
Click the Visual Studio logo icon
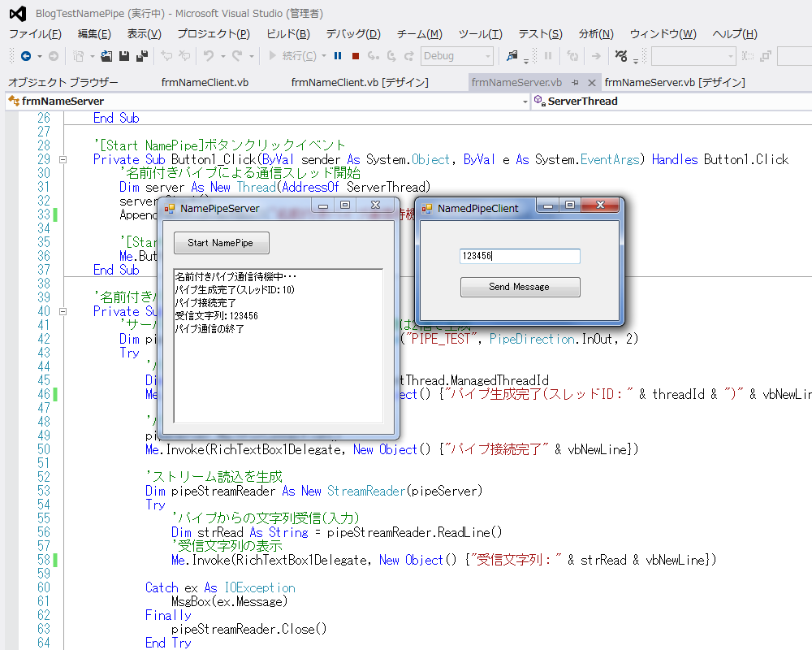click(18, 14)
